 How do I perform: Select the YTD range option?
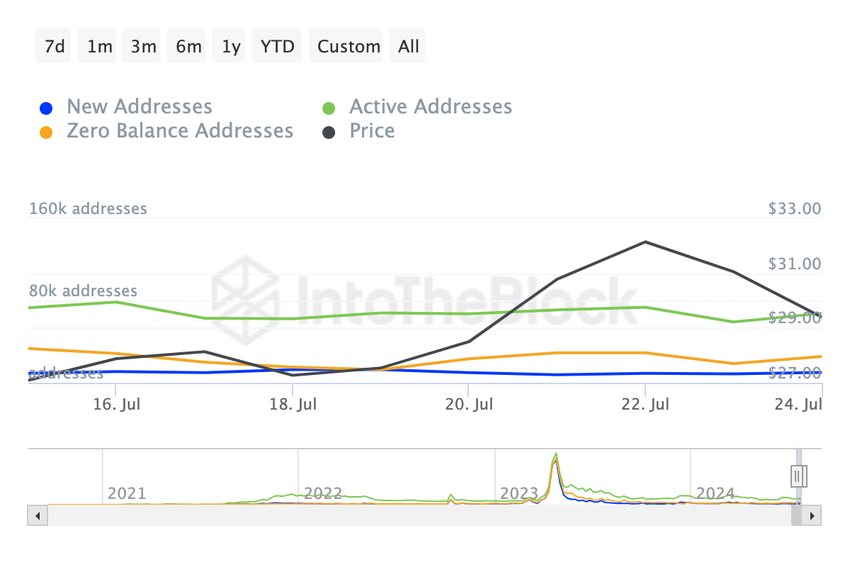277,46
